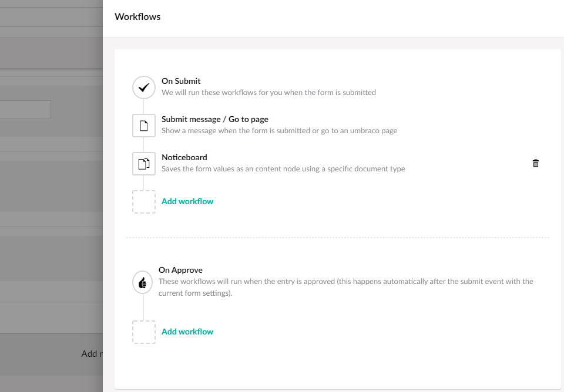Click the Noticeboard workflow description text

tap(283, 168)
